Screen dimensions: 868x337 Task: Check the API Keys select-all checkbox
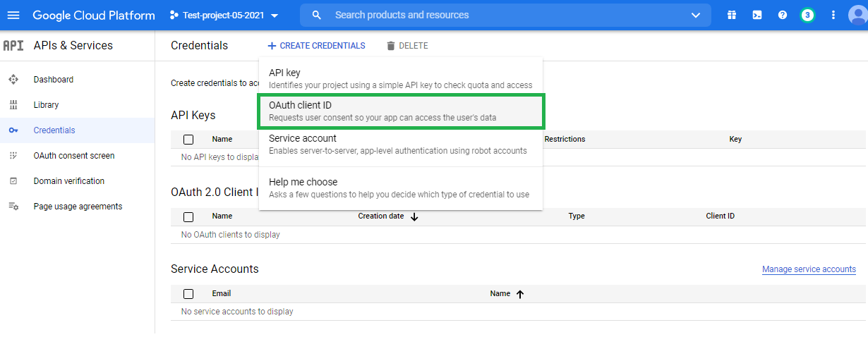coord(188,140)
